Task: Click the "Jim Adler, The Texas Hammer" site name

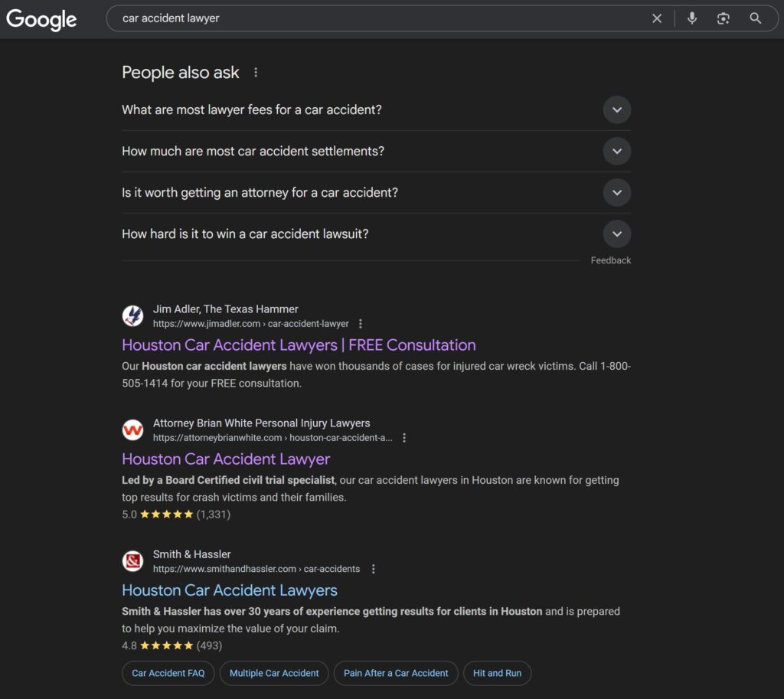Action: (226, 309)
